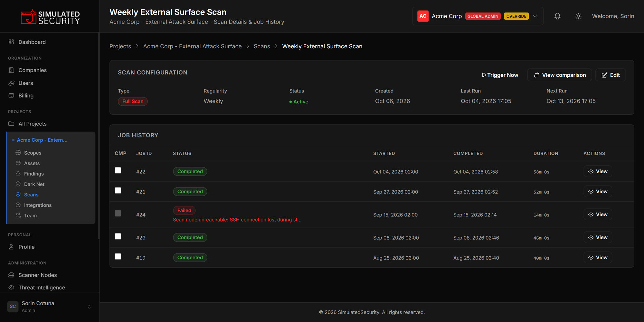This screenshot has height=322, width=644.
Task: Click the Scopes globe icon
Action: coord(18,153)
